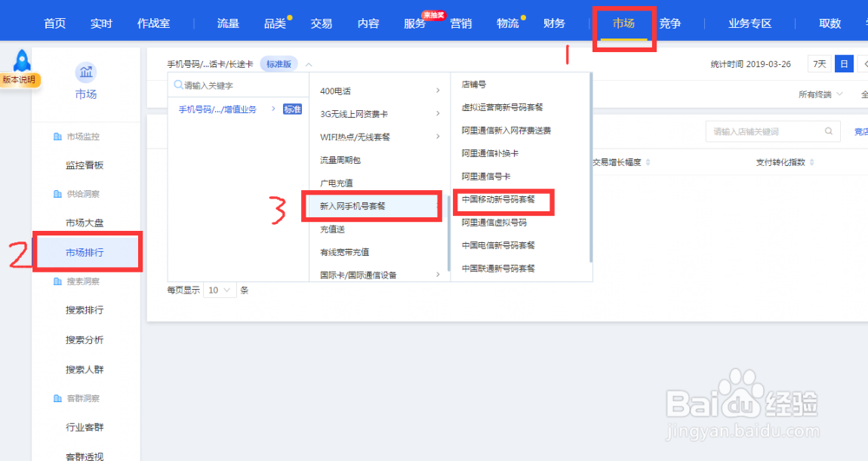Select 充值送 category
This screenshot has height=461, width=868.
[332, 229]
